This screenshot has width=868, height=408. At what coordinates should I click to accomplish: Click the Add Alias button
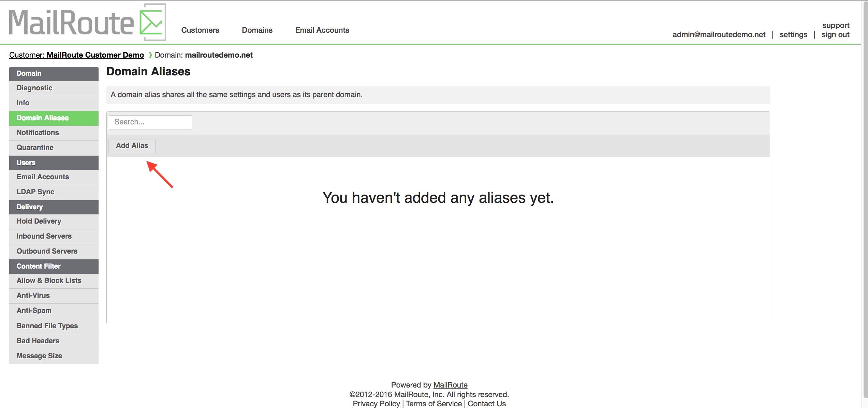click(x=132, y=146)
